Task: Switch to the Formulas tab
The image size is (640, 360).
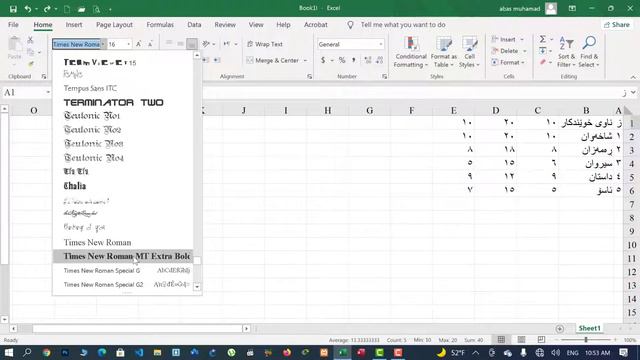Action: (160, 25)
